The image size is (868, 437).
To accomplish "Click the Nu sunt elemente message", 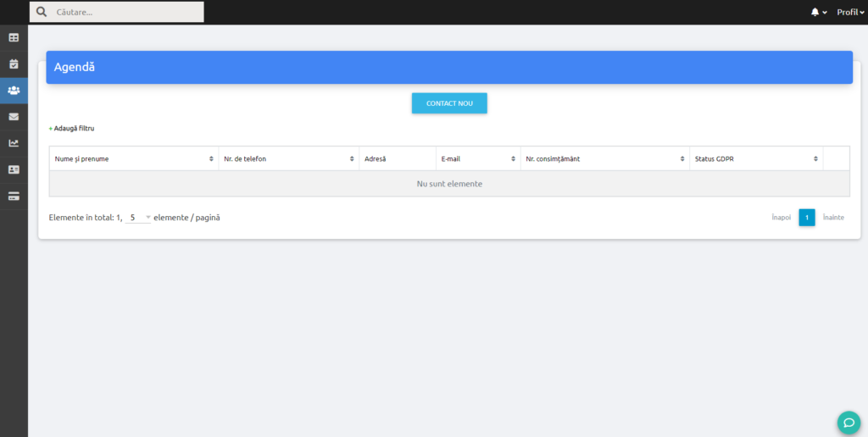I will tap(449, 184).
